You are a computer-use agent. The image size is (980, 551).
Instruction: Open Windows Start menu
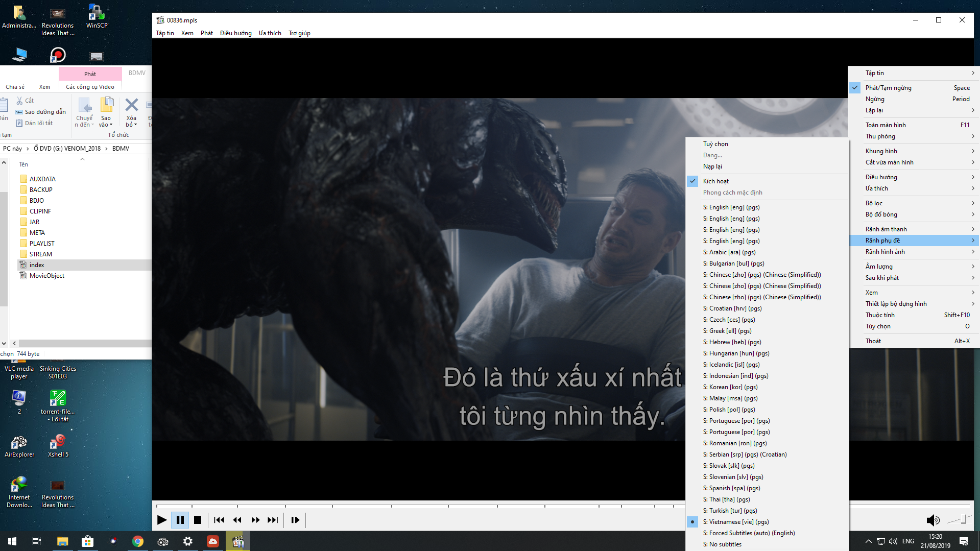coord(12,541)
